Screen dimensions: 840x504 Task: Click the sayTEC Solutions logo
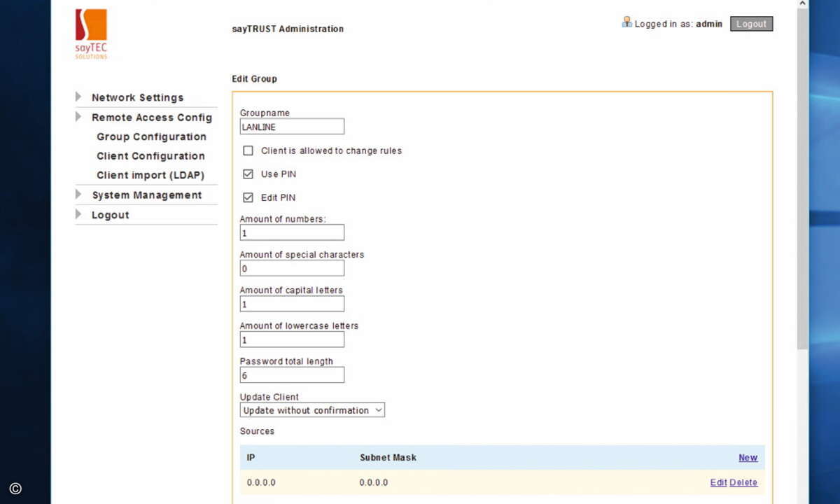91,34
